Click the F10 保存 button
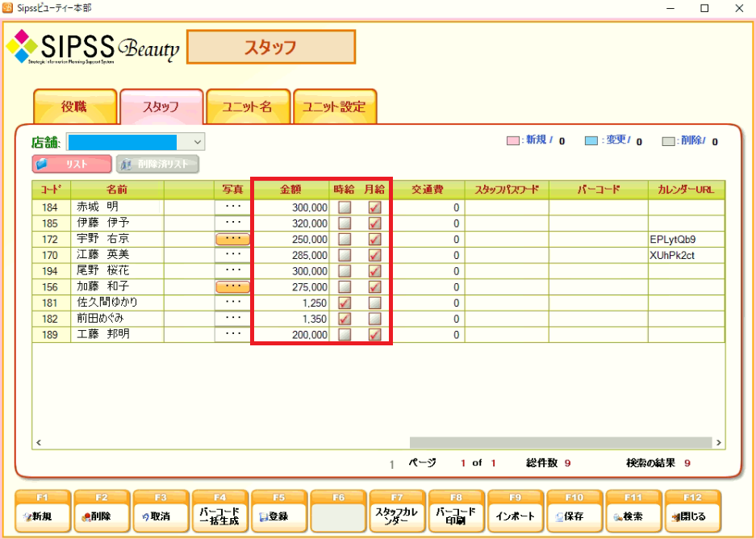Screen dimensions: 756x539 (574, 511)
